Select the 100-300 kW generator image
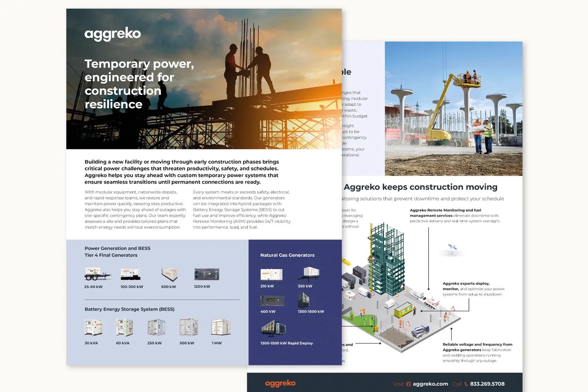 131,274
